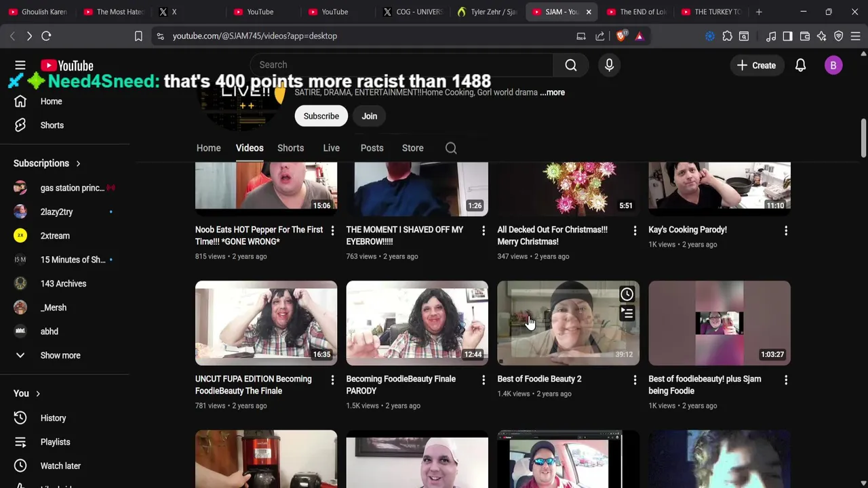The width and height of the screenshot is (868, 488).
Task: Open browser extensions puzzle icon
Action: pos(727,36)
